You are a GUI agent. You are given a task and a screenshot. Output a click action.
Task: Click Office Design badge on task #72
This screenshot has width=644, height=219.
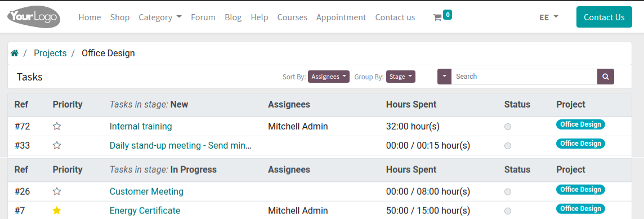(x=581, y=124)
